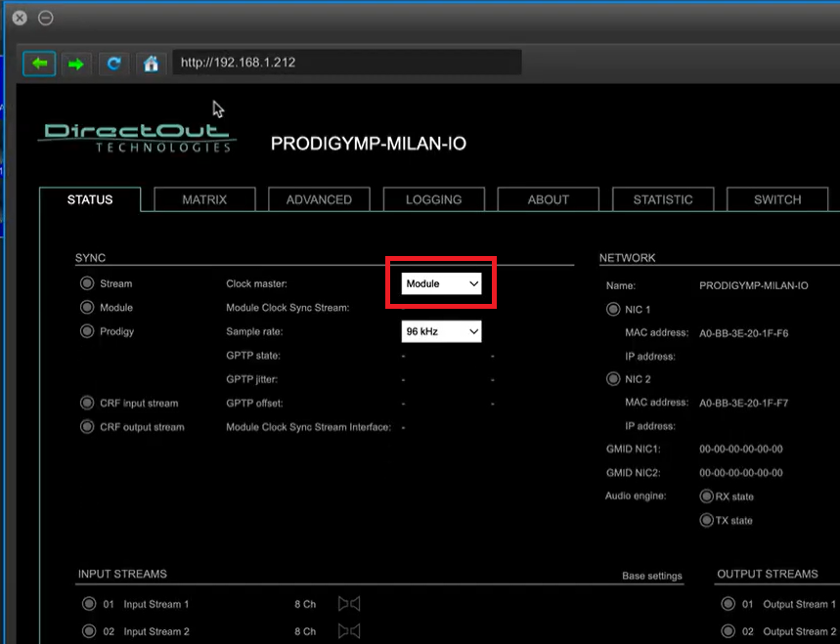Click Input Stream 2 stereo icon

[x=349, y=631]
